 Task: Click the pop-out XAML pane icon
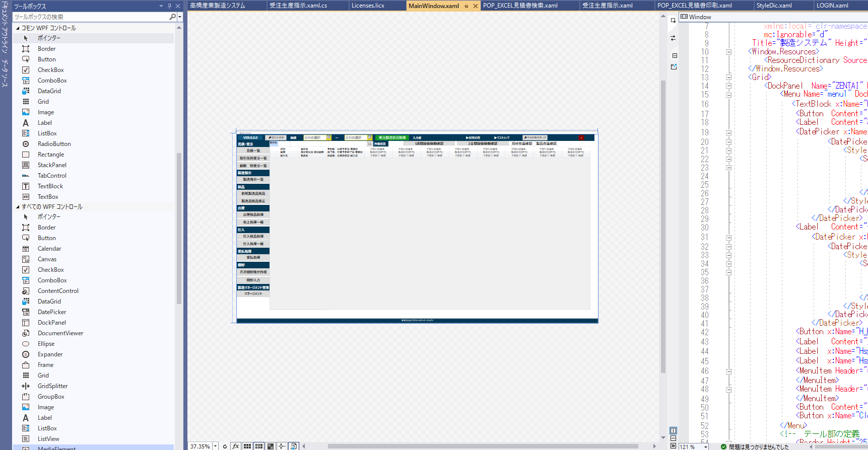[674, 67]
